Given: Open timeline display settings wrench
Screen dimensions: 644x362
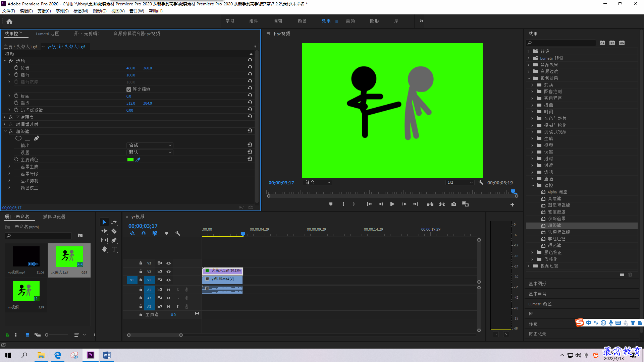Looking at the screenshot, I should [x=178, y=233].
